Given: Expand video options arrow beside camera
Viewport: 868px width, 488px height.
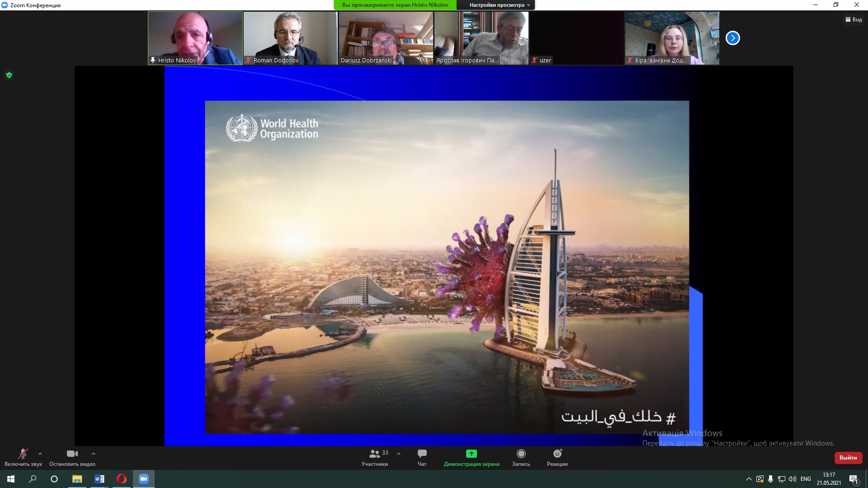Looking at the screenshot, I should click(94, 454).
